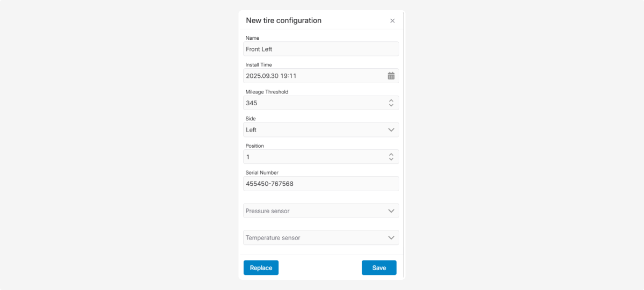Open the Install Time calendar picker icon
Screen dimensions: 644x290
pos(391,76)
